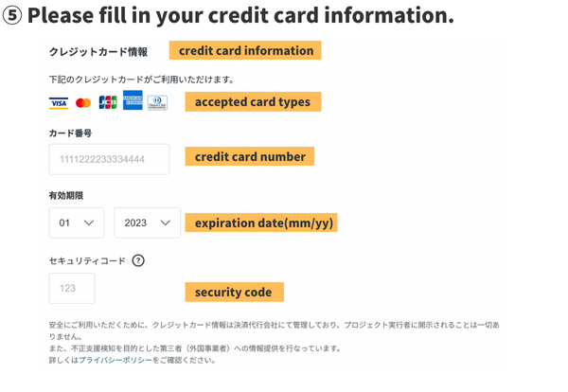Click the Mastercard logo
This screenshot has height=392, width=568.
83,103
